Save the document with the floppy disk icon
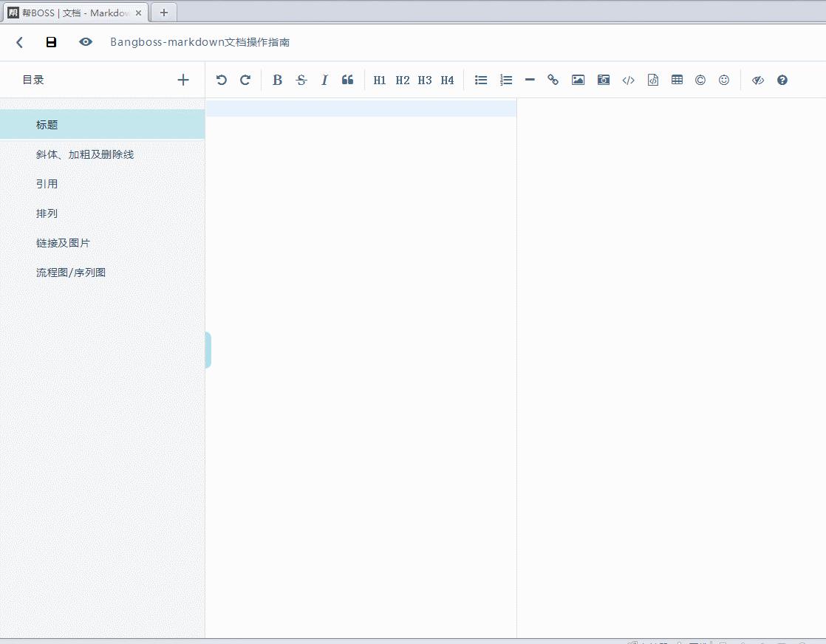The image size is (826, 644). [51, 42]
